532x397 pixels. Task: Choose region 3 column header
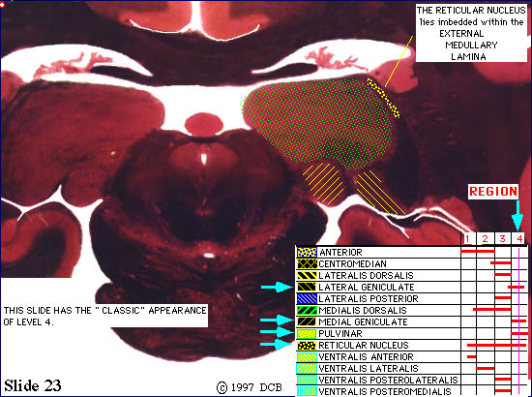click(x=502, y=239)
